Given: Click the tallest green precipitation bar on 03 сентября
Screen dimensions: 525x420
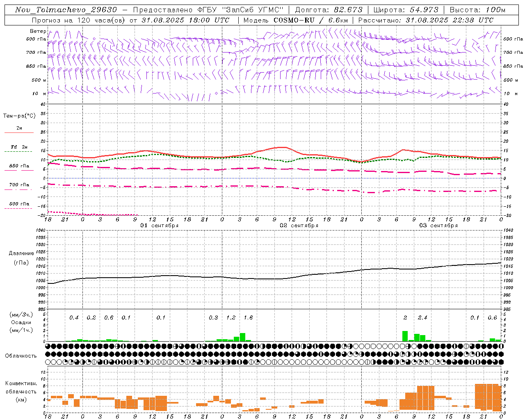Looking at the screenshot, I should 405,336.
